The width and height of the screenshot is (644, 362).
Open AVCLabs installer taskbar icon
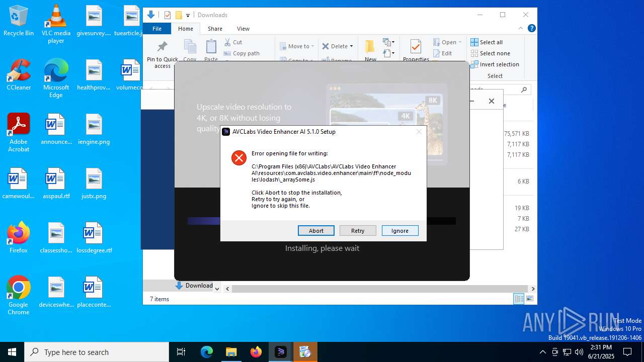point(280,352)
